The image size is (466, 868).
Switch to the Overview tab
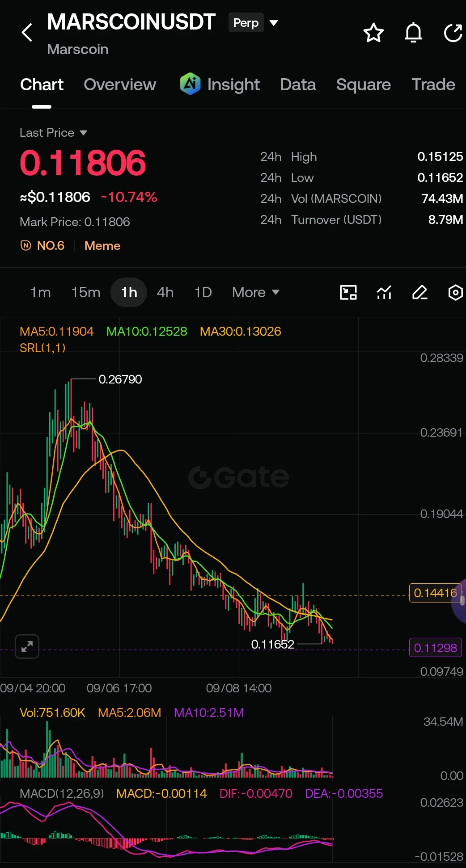click(120, 84)
